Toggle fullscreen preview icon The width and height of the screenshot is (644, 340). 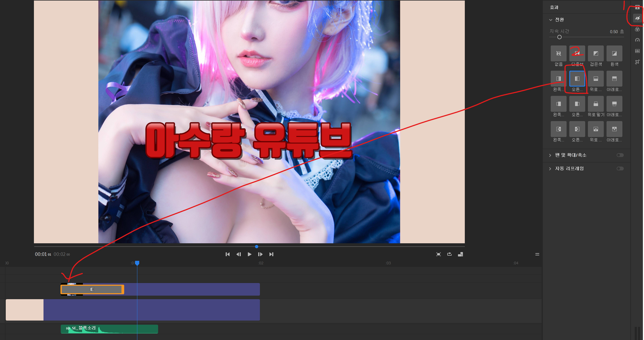click(438, 254)
